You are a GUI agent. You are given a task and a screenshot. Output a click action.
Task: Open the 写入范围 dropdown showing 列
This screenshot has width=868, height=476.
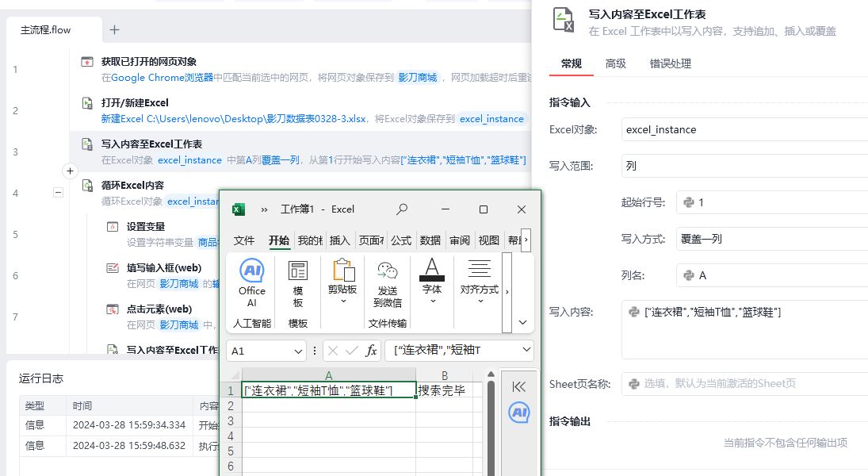[x=744, y=166]
